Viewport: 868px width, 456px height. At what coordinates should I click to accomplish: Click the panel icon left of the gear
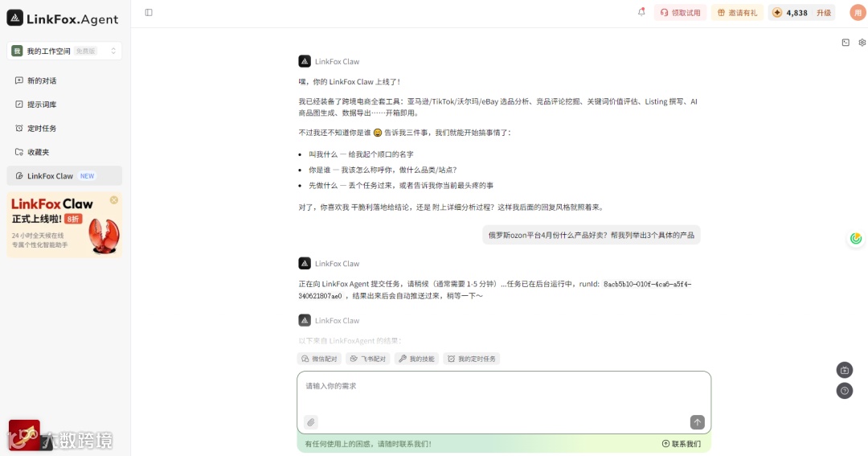point(845,43)
